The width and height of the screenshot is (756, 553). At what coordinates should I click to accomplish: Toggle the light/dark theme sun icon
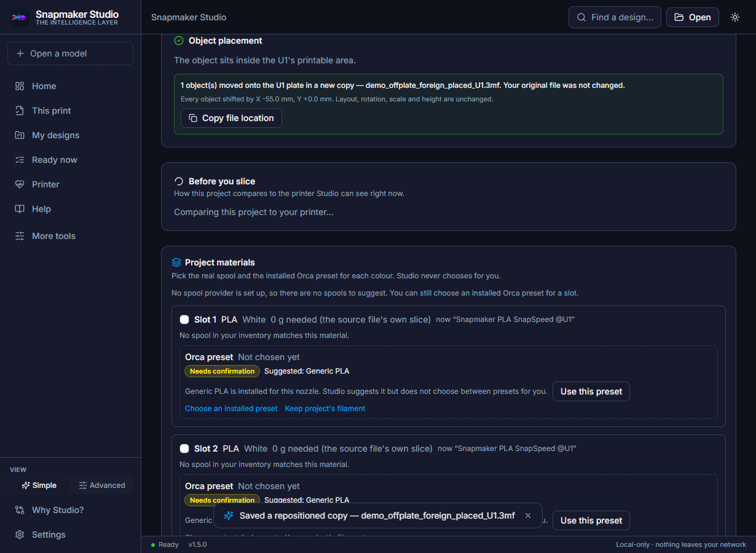point(735,17)
